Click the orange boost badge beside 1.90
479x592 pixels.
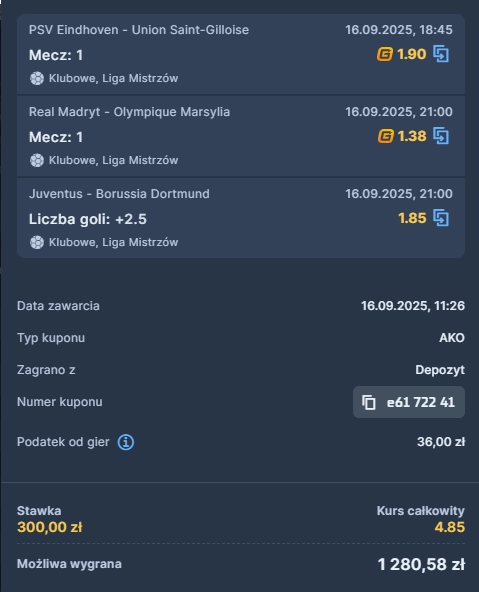[x=385, y=54]
